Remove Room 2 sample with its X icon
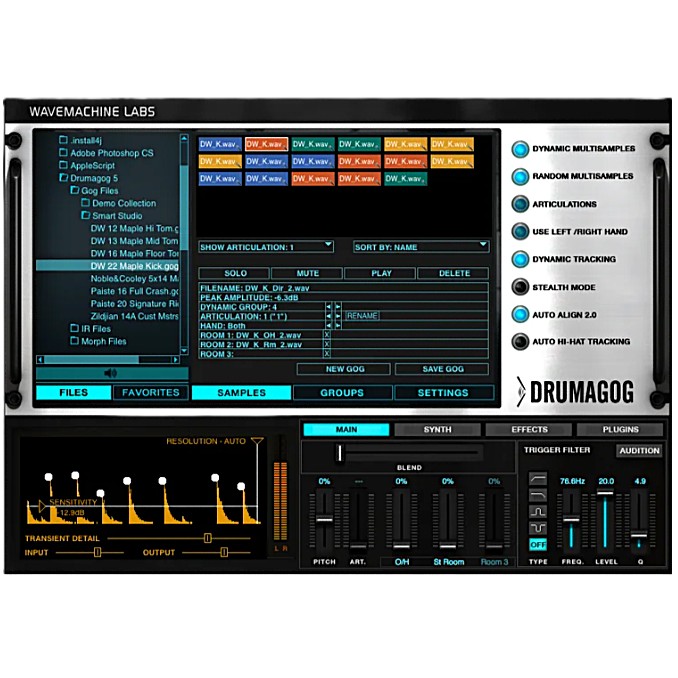Viewport: 678px width, 678px height. click(327, 344)
